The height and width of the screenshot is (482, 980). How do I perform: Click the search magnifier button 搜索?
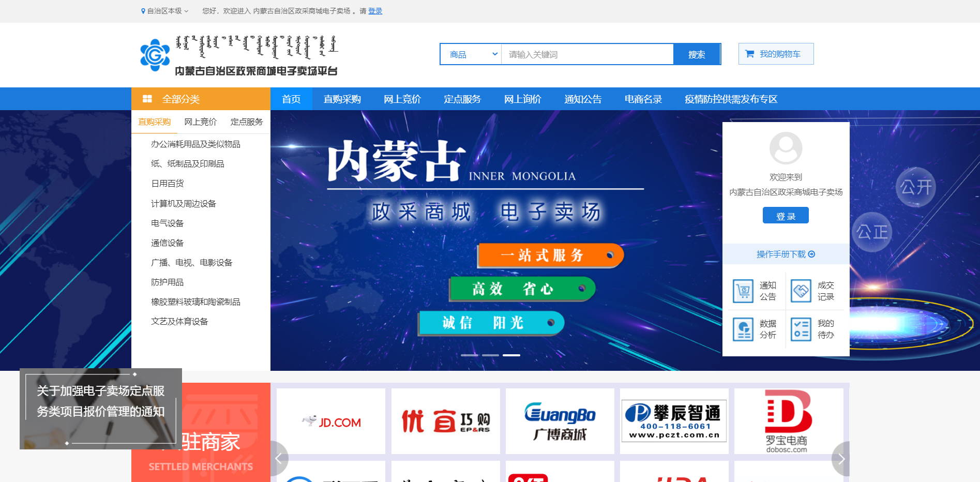(697, 53)
